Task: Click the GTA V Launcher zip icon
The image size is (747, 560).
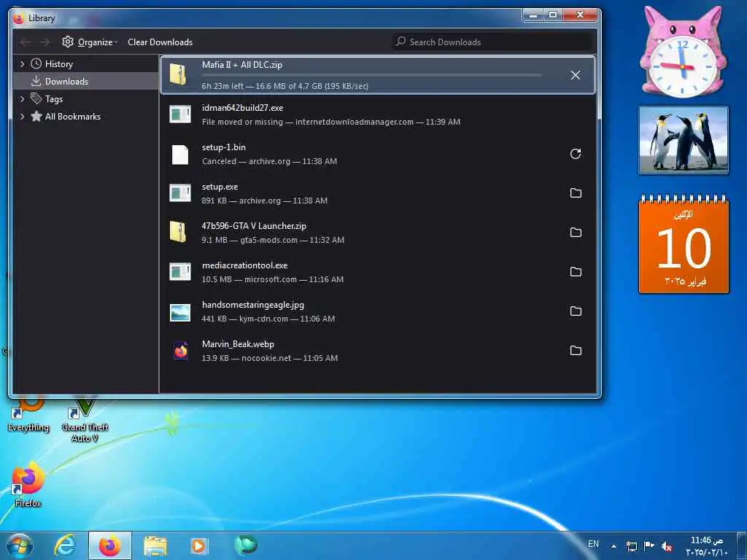Action: click(x=178, y=233)
